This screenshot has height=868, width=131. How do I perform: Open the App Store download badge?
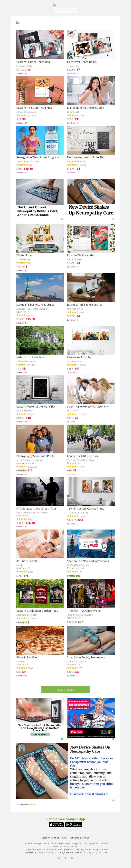56,825
